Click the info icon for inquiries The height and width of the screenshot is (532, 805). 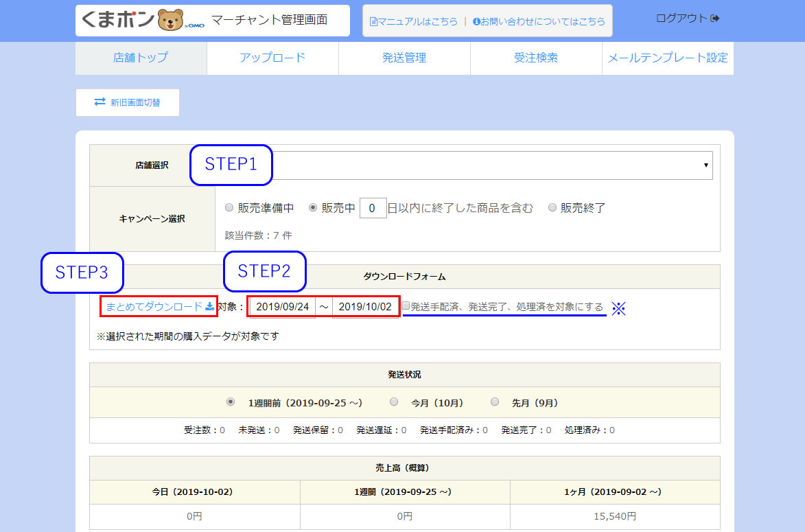pos(476,21)
